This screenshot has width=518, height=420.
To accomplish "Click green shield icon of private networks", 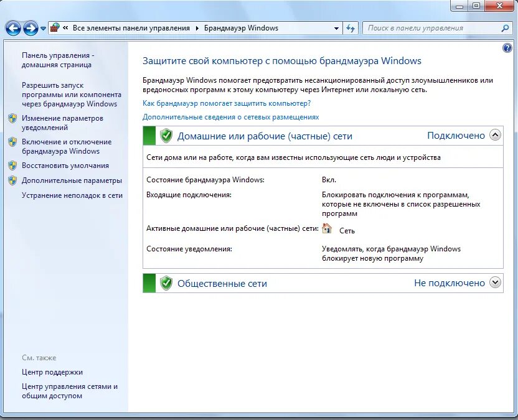I will (166, 136).
